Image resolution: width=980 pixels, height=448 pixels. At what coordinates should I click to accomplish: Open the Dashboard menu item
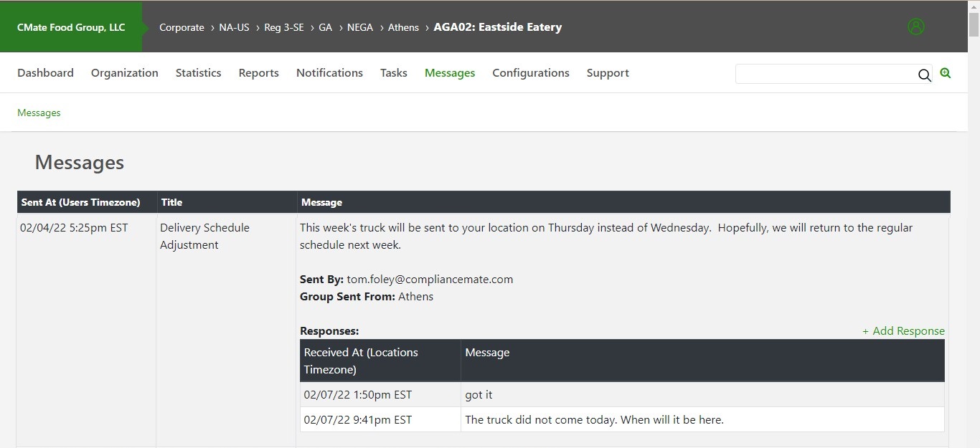tap(45, 73)
